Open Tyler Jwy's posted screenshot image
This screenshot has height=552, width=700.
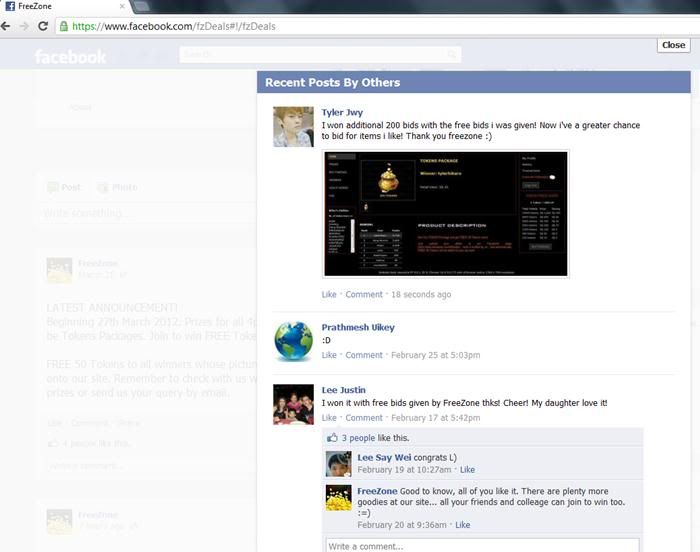point(446,214)
